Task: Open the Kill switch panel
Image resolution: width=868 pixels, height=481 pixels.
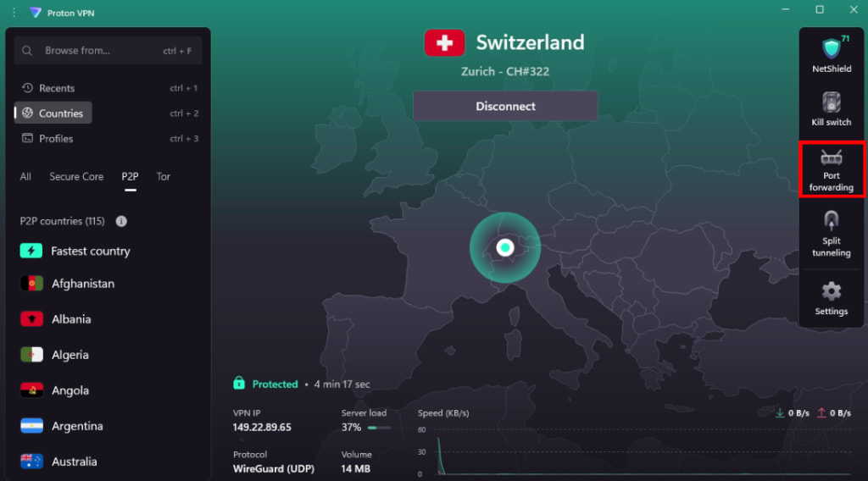Action: pos(831,109)
